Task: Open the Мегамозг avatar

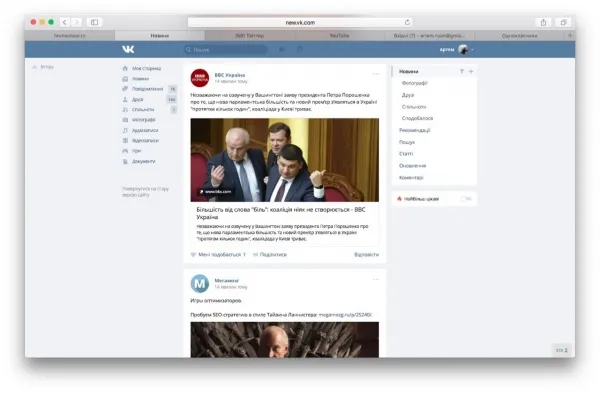Action: click(x=200, y=284)
